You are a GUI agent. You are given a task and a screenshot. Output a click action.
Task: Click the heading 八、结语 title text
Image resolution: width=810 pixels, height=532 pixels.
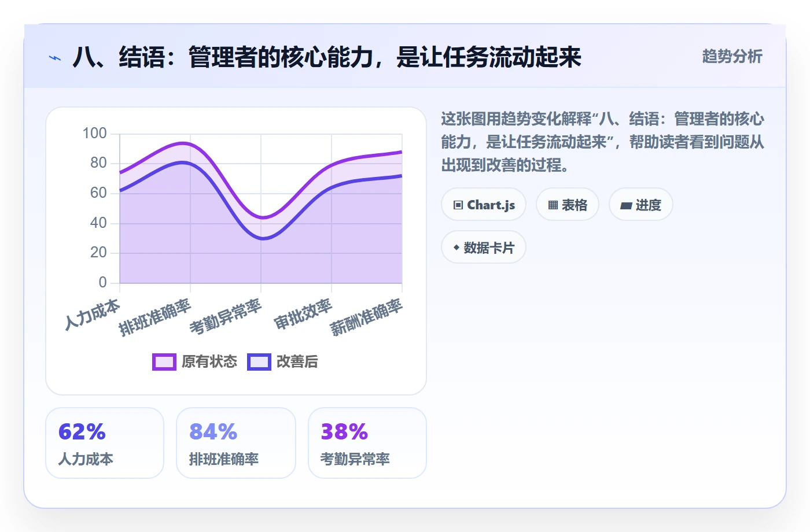(327, 57)
